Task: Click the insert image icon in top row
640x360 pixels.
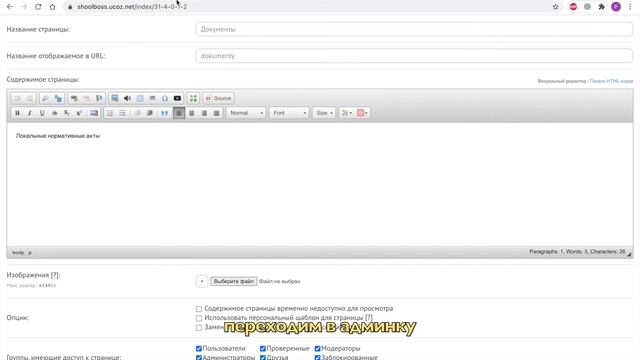Action: (115, 98)
